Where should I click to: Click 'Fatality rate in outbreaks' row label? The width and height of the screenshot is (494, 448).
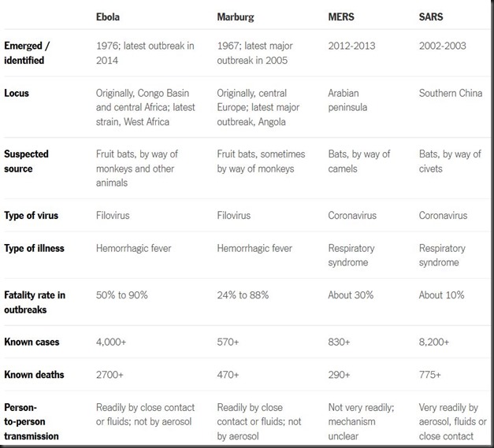click(35, 302)
